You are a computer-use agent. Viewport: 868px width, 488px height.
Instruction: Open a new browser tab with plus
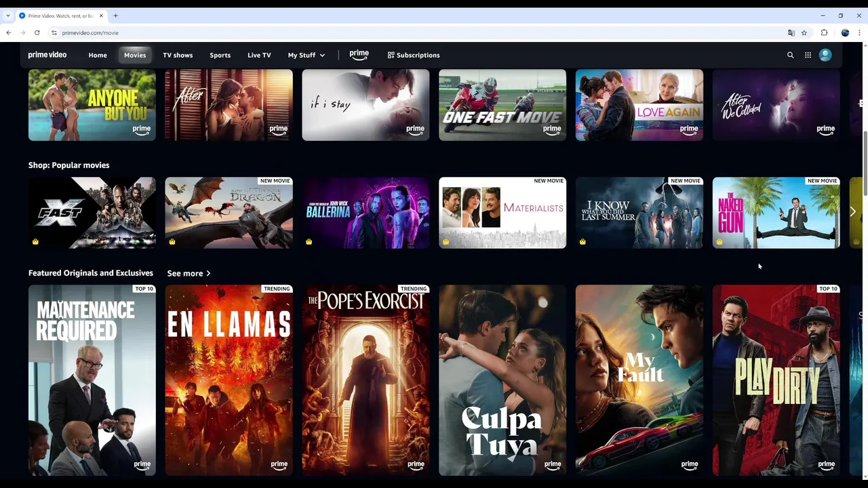pyautogui.click(x=115, y=16)
